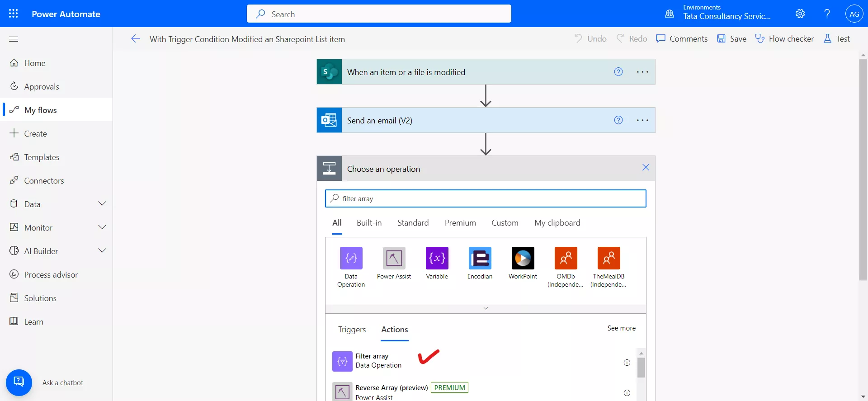Select the OMDb connector
Image resolution: width=868 pixels, height=401 pixels.
pyautogui.click(x=566, y=267)
